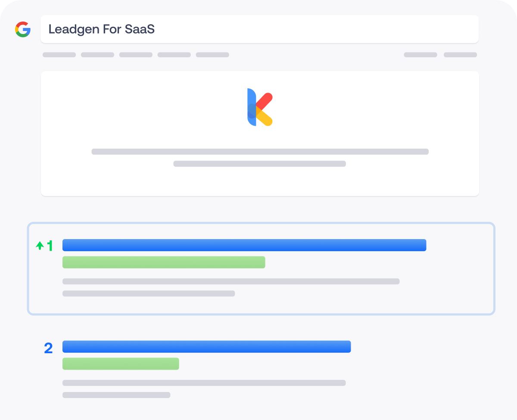Click the Google logo icon

click(x=23, y=29)
